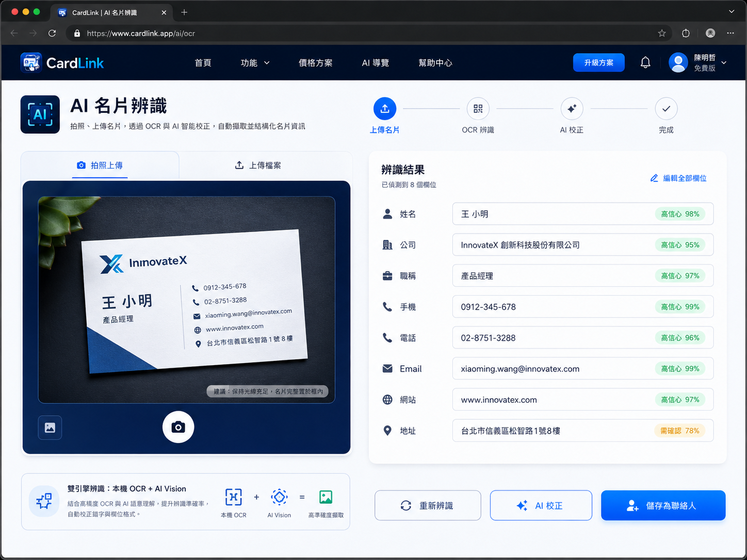747x560 pixels.
Task: Switch to the 上傳檔案 tab
Action: click(x=258, y=166)
